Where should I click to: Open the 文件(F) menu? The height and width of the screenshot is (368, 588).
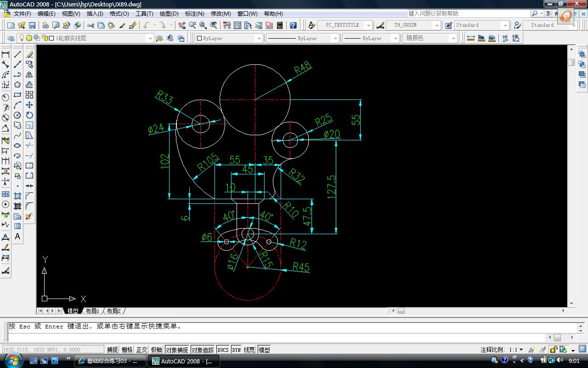tap(23, 13)
